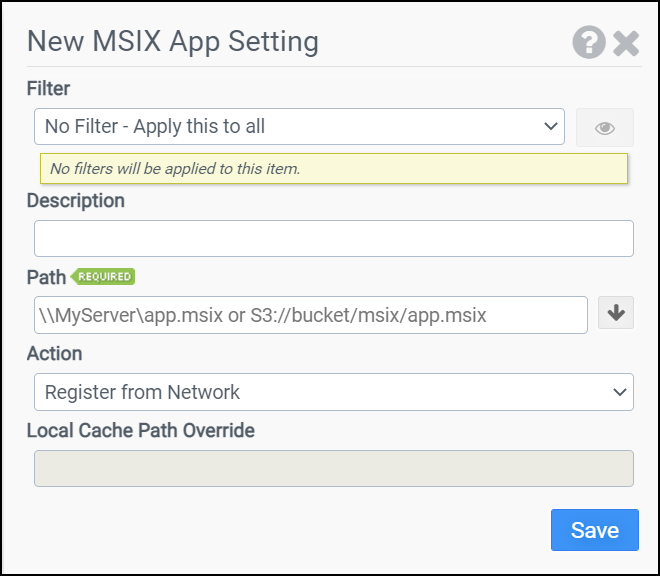The width and height of the screenshot is (660, 576).
Task: Click the chevron on the Action dropdown
Action: pos(619,392)
